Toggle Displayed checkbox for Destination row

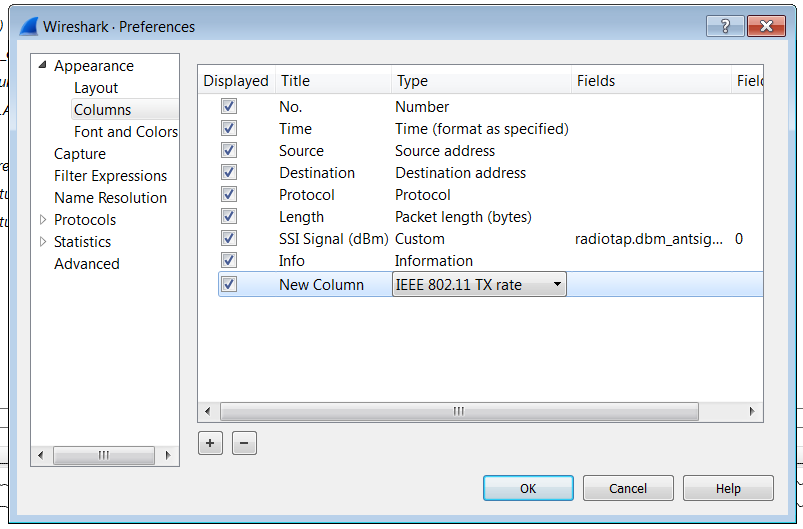point(228,172)
